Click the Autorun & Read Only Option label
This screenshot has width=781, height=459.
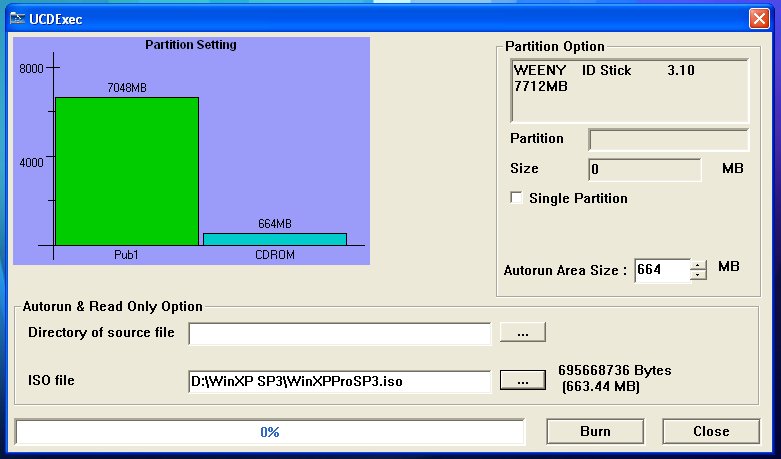coord(113,306)
